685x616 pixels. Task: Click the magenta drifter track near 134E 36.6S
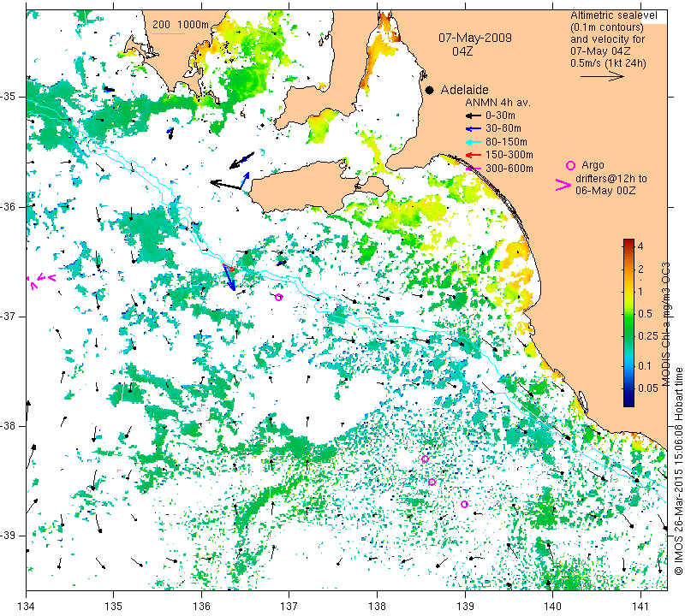tap(40, 281)
